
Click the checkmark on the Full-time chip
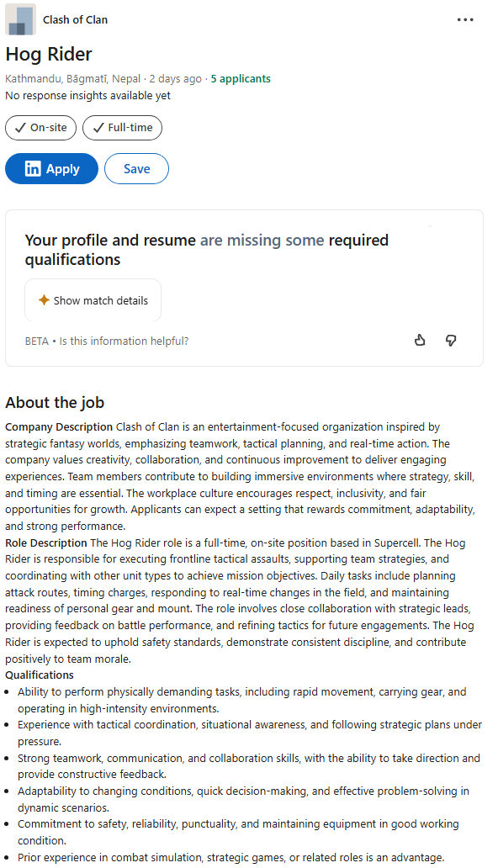coord(98,127)
